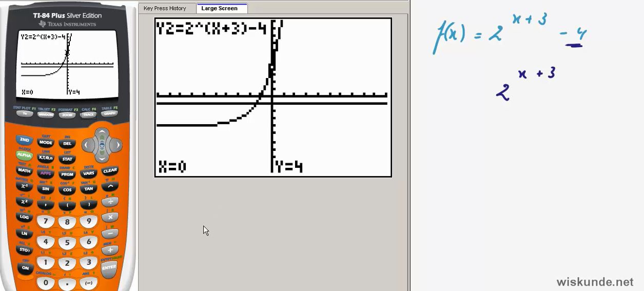Click the up arrow cursor key
Screen dimensions: 644x291
(x=102, y=132)
